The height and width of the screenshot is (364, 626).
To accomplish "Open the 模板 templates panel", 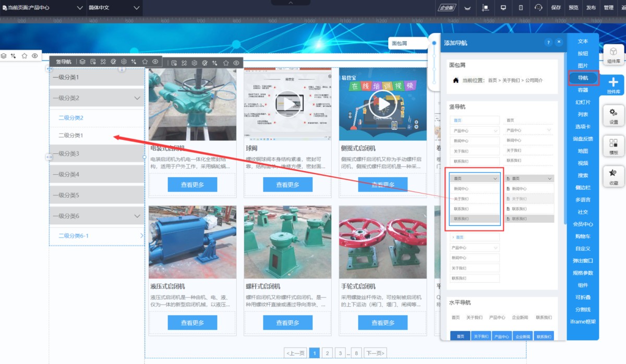I will (x=613, y=146).
